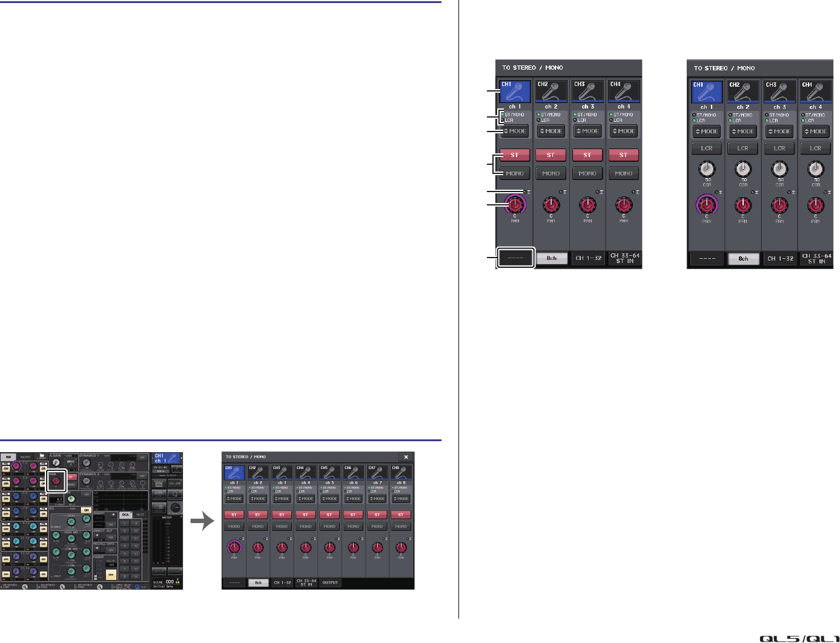Open ch 1 MODE selector in LCR-button panel
Viewport: 840px width, 643px height.
[707, 132]
